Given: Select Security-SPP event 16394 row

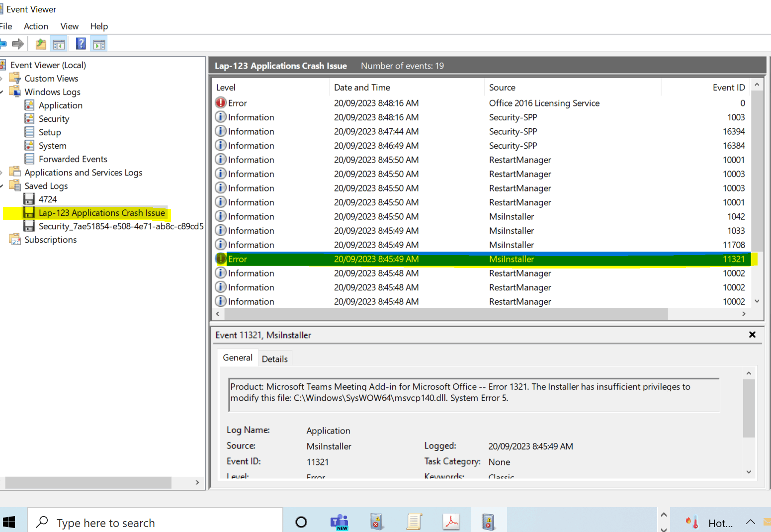Looking at the screenshot, I should click(481, 131).
